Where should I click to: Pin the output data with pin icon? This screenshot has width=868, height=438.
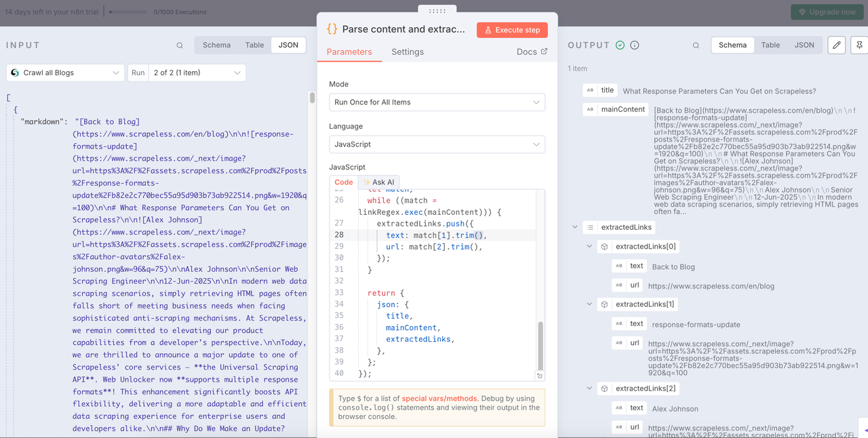(x=859, y=45)
